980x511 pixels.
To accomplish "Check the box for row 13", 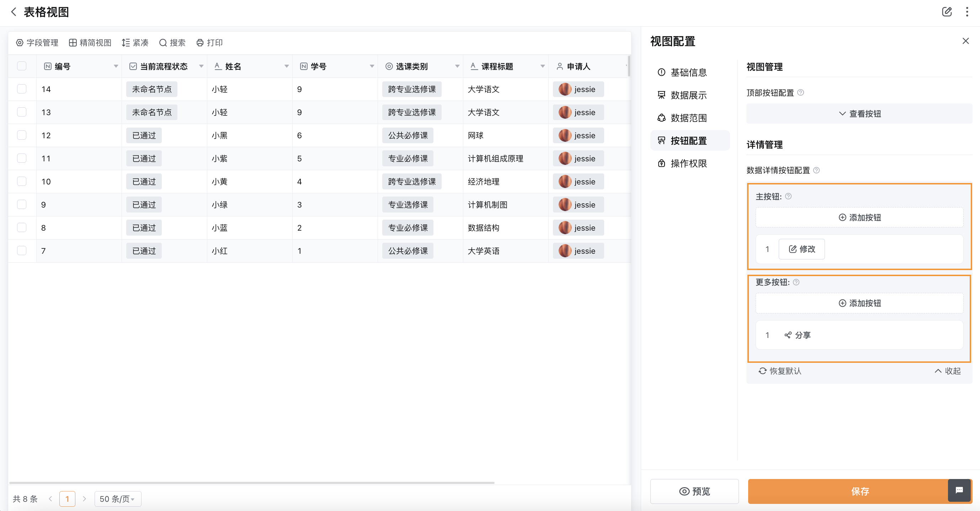I will [22, 112].
